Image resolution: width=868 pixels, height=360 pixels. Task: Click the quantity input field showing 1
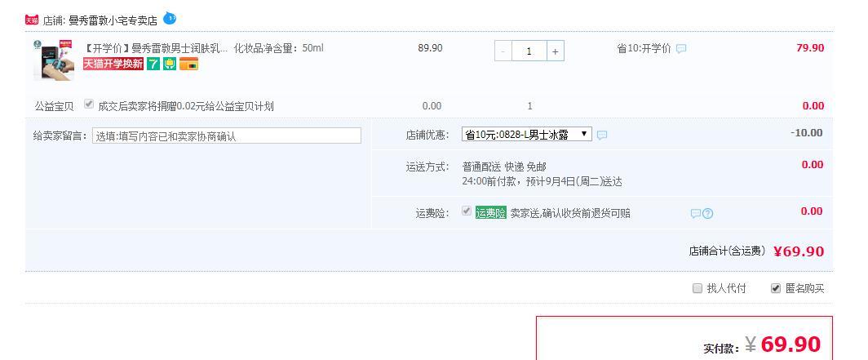click(529, 51)
